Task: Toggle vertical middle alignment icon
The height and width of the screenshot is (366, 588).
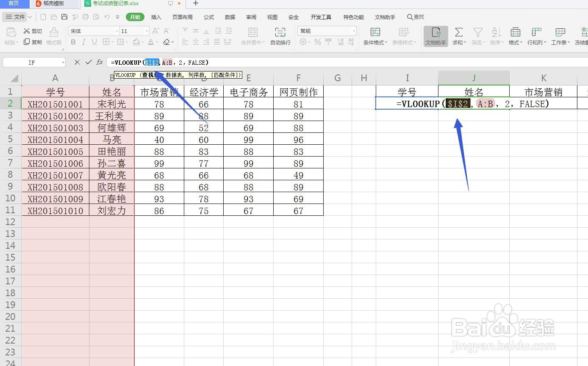Action: [x=196, y=31]
